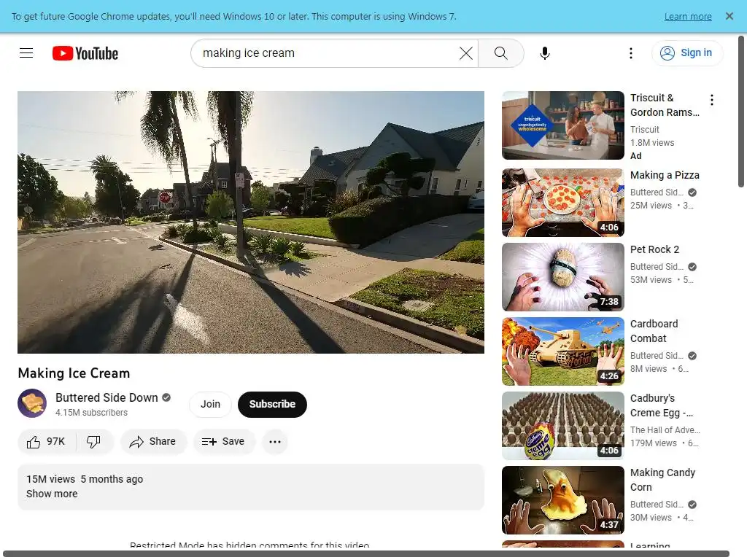Open the Pet Rock 2 thumbnail
This screenshot has width=747, height=560.
click(x=562, y=277)
